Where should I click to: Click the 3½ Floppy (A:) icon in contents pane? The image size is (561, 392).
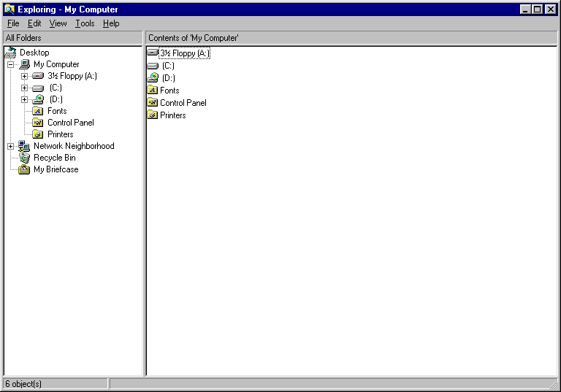[x=152, y=53]
